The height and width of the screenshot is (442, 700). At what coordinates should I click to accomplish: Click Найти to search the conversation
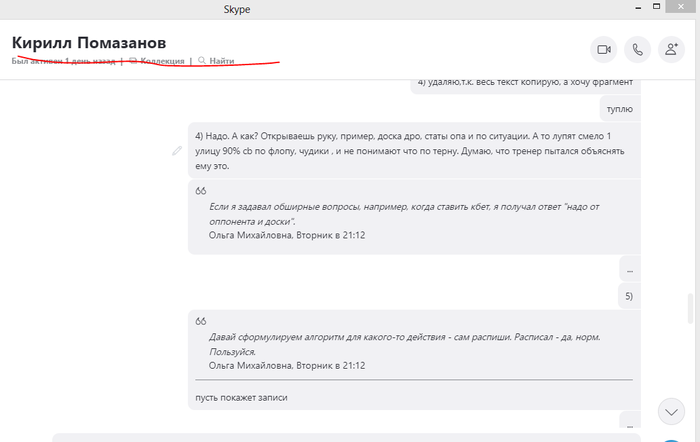coord(221,61)
